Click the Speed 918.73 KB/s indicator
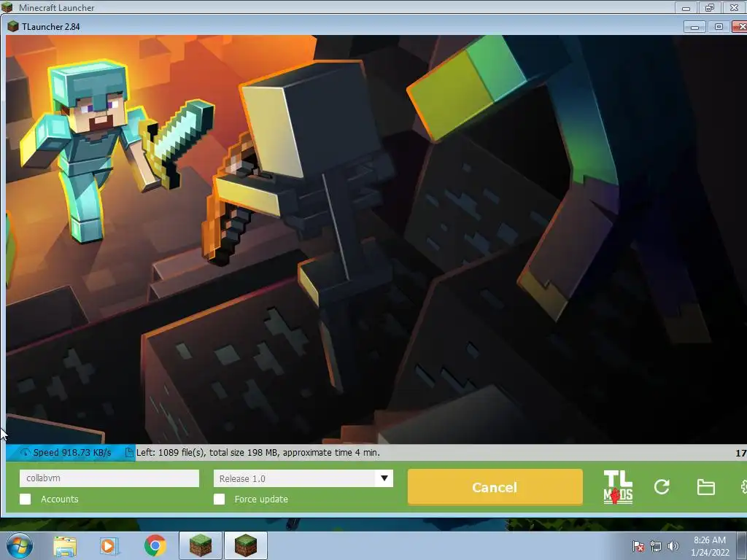The width and height of the screenshot is (747, 560). (x=72, y=452)
